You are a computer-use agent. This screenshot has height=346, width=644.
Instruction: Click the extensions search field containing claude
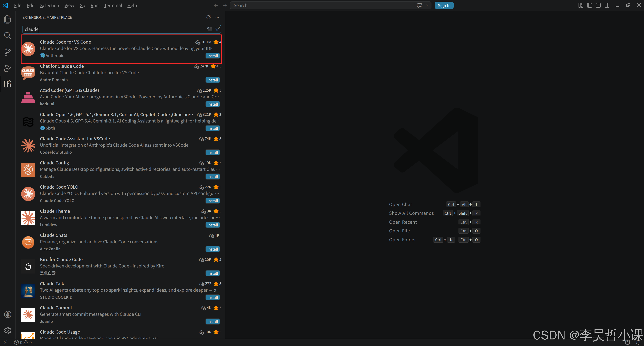112,29
